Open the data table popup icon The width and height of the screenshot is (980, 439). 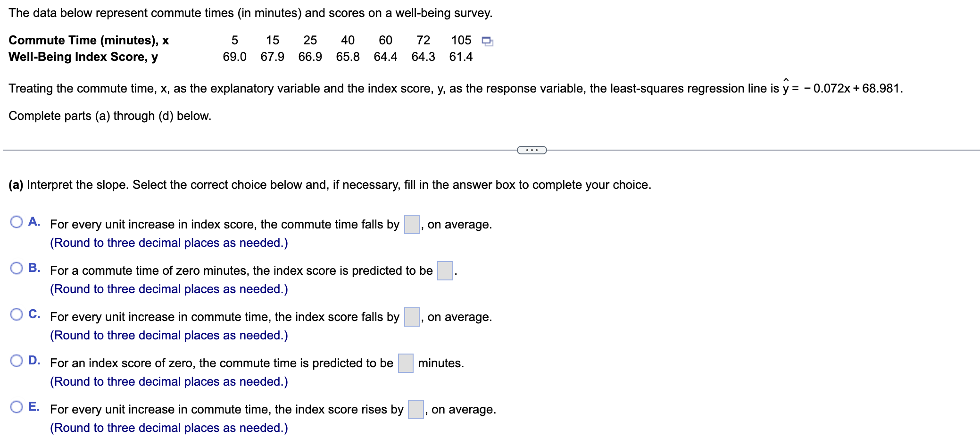pyautogui.click(x=487, y=41)
